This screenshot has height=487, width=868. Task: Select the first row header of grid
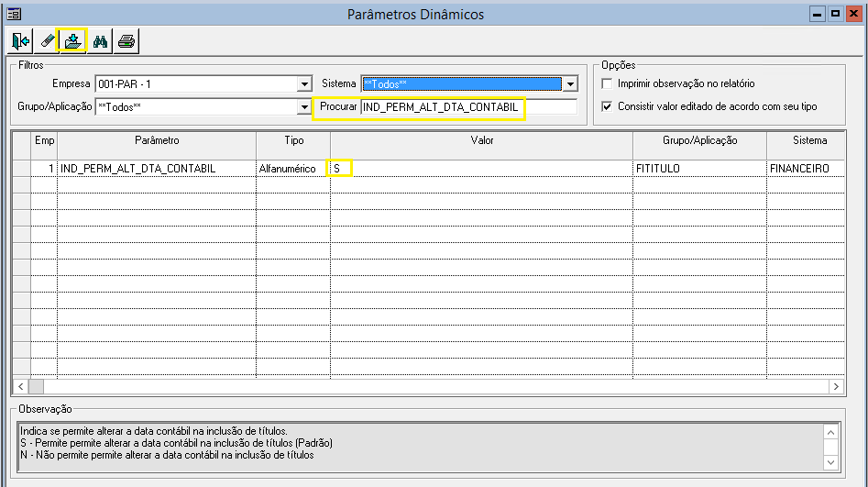(x=22, y=169)
